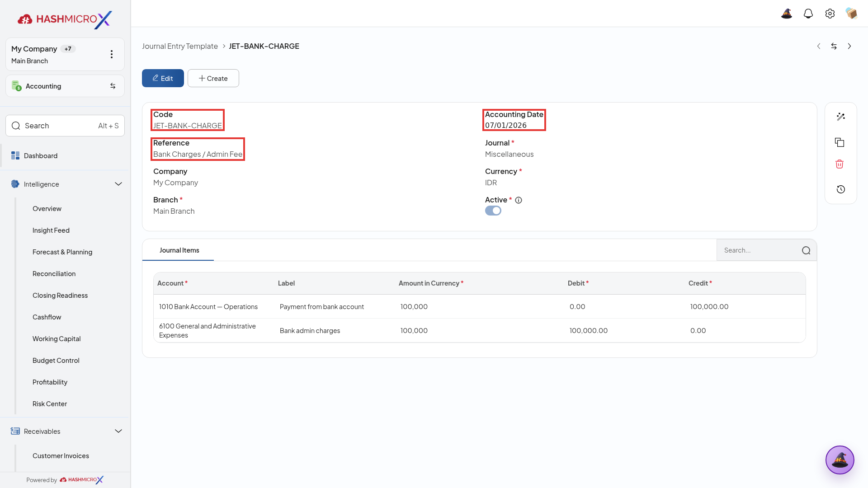
Task: Switch module using Accounting swap icon
Action: (x=113, y=86)
